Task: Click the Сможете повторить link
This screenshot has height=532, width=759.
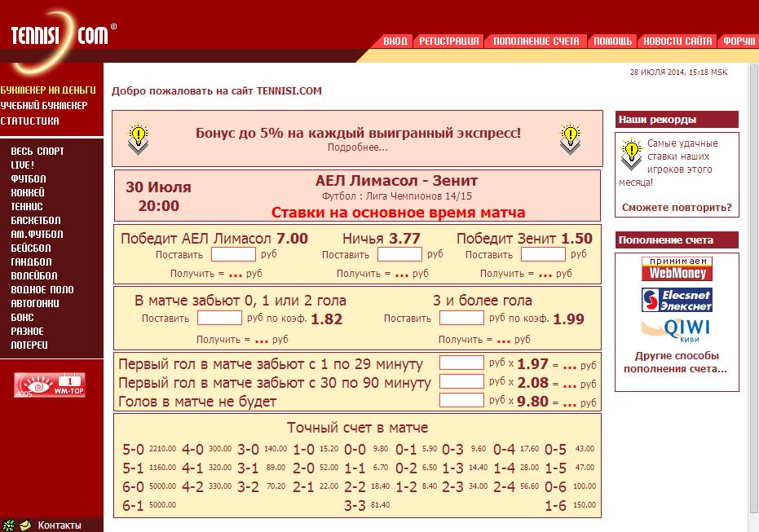Action: coord(677,209)
